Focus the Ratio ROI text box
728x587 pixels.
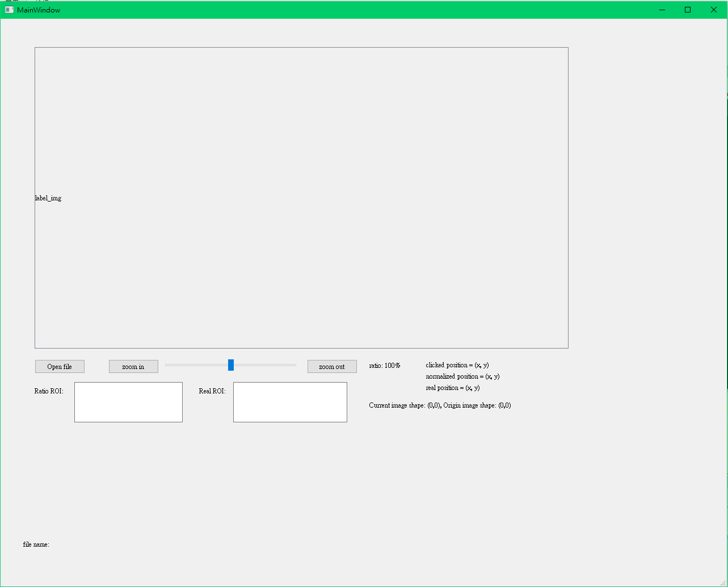[x=128, y=402]
